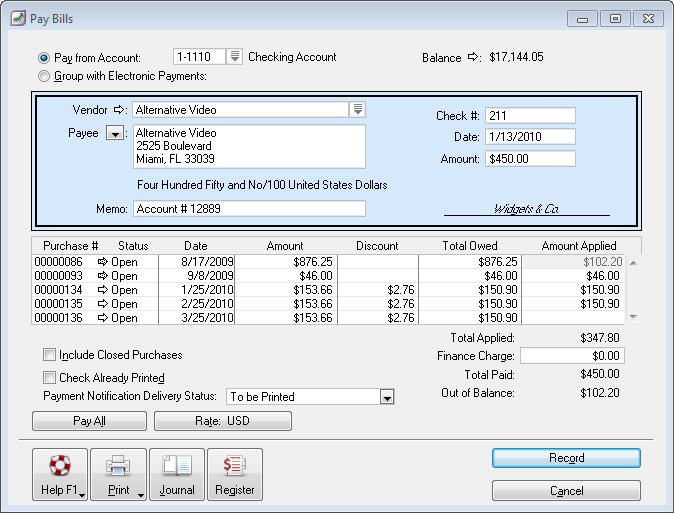Click purchase number 00000093

(58, 276)
